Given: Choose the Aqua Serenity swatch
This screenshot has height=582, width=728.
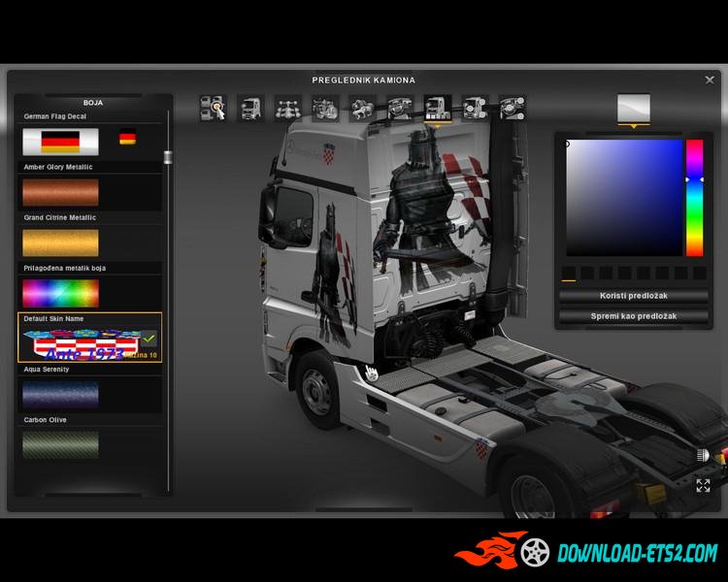Looking at the screenshot, I should pos(60,395).
